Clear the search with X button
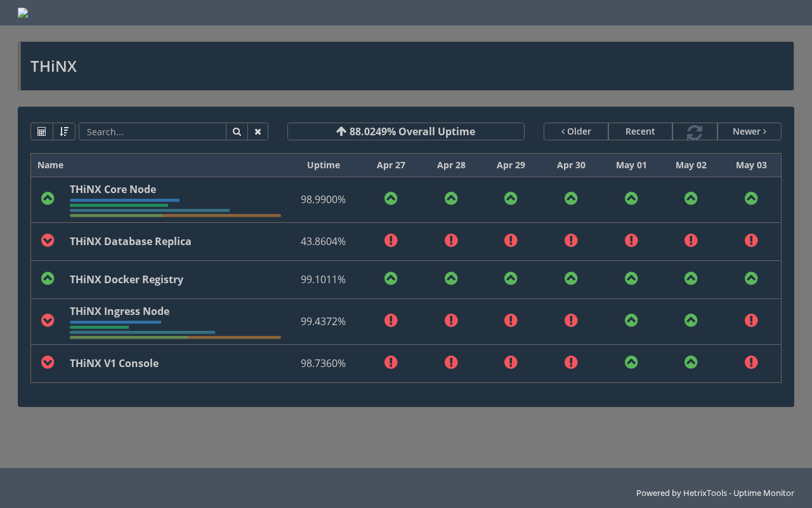Image resolution: width=812 pixels, height=508 pixels. (258, 131)
